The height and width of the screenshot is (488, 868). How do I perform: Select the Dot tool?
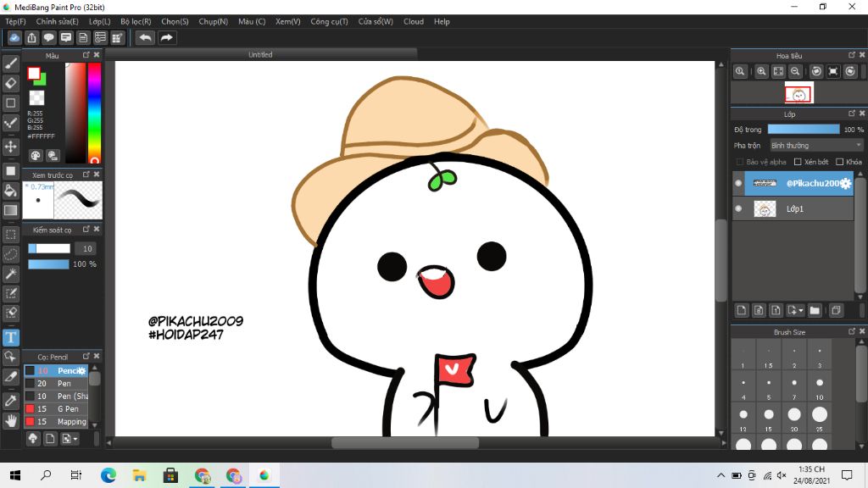pyautogui.click(x=10, y=103)
